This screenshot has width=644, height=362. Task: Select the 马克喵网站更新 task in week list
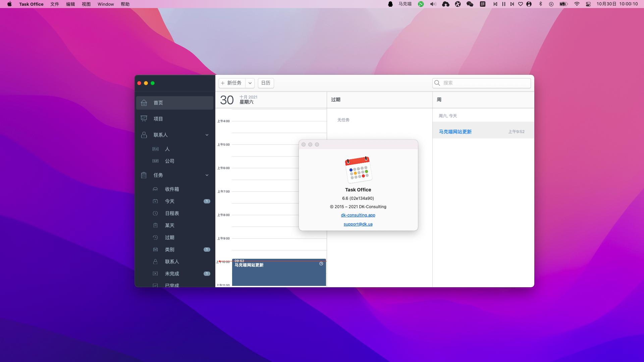pos(455,132)
